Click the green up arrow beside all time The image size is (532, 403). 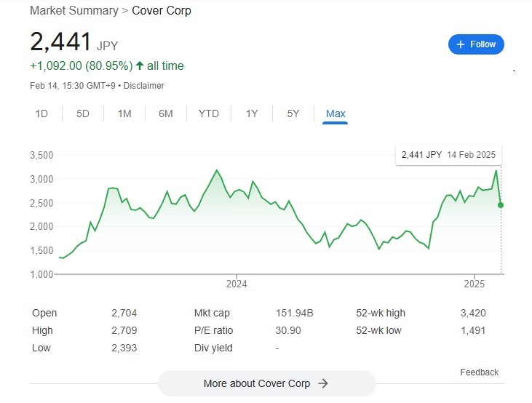[x=140, y=66]
